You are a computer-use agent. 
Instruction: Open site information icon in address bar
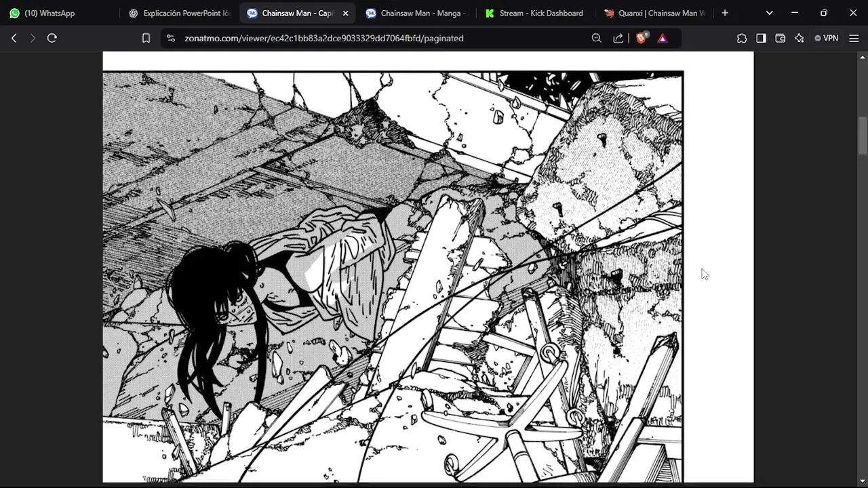[171, 39]
